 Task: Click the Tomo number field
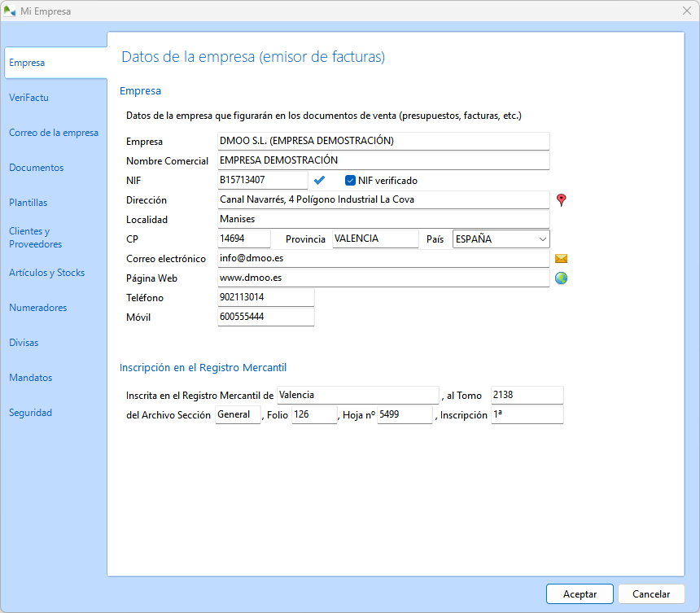coord(527,395)
